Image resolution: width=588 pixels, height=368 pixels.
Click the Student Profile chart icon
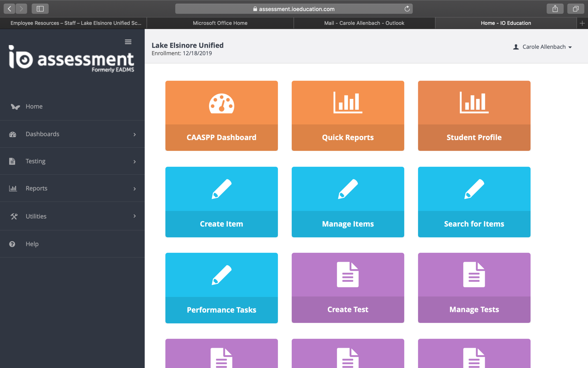(x=474, y=102)
